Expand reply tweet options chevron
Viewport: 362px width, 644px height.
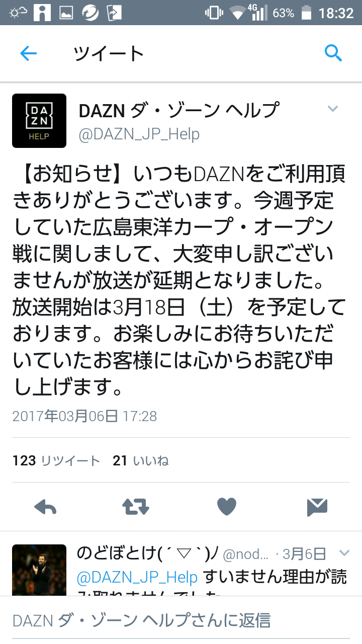pos(344,553)
